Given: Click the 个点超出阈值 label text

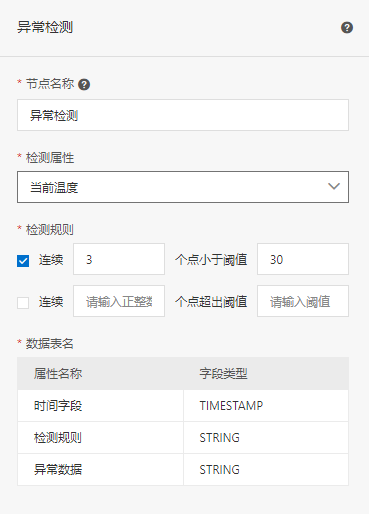Looking at the screenshot, I should [211, 302].
